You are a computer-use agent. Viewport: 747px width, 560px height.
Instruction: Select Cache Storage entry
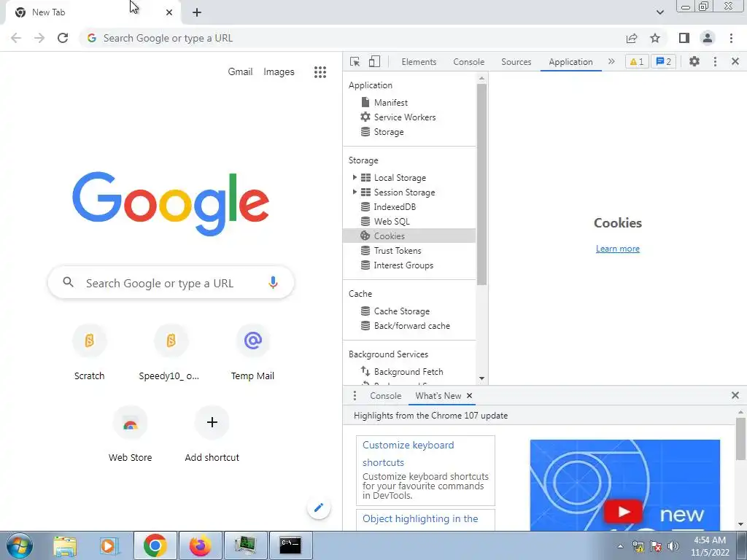click(x=402, y=311)
